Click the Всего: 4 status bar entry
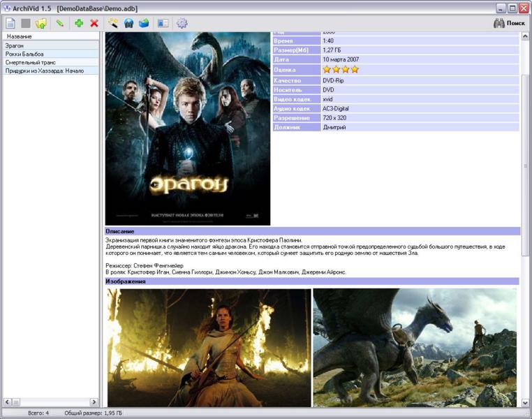 pyautogui.click(x=38, y=413)
